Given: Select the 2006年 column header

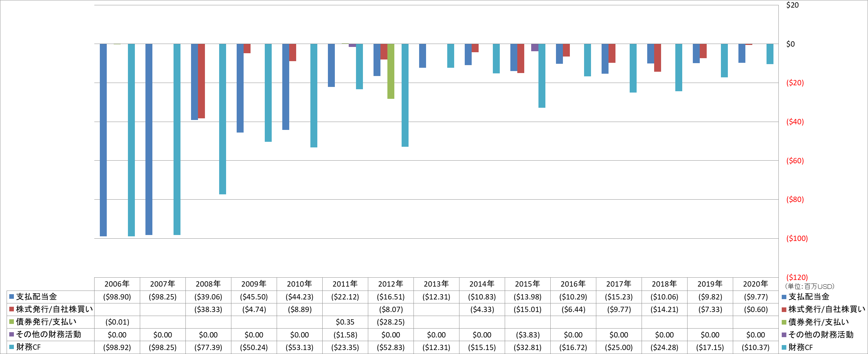Looking at the screenshot, I should click(x=117, y=284).
